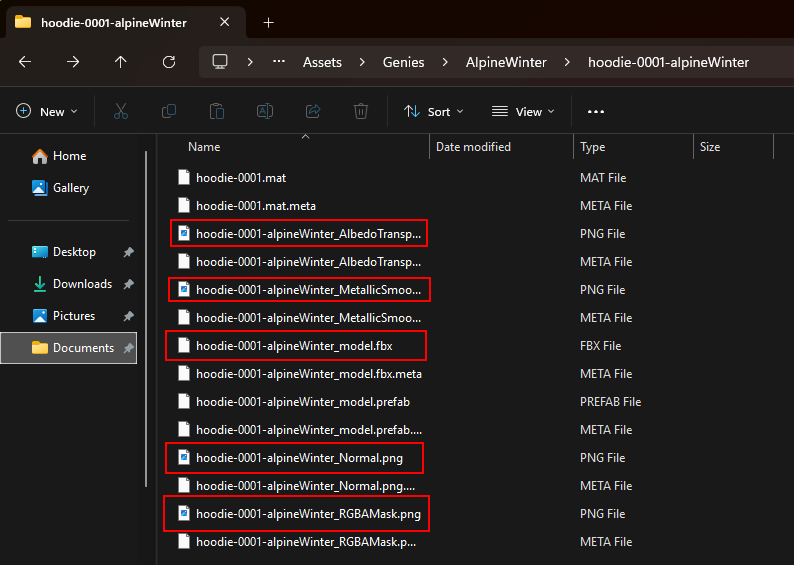The width and height of the screenshot is (794, 565).
Task: Click the navigation pane vertical scrollbar
Action: (x=146, y=319)
